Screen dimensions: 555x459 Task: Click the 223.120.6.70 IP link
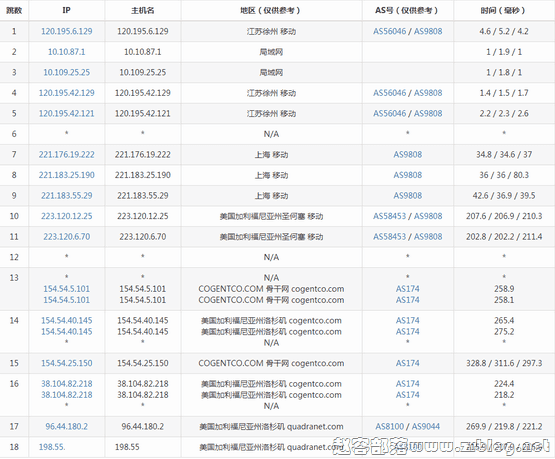pyautogui.click(x=67, y=236)
